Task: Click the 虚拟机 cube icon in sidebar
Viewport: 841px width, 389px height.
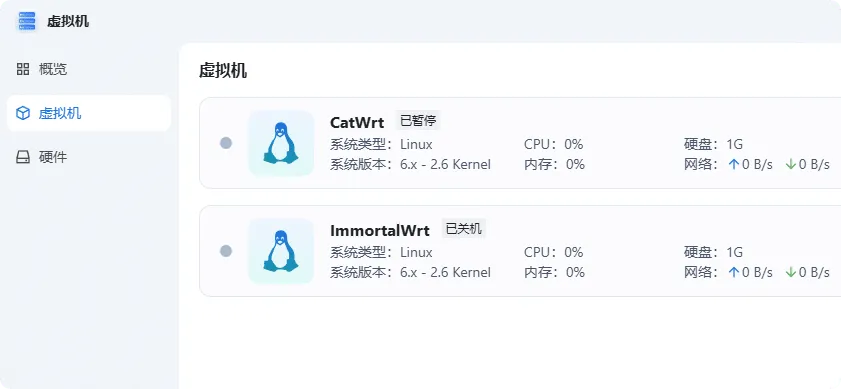Action: pyautogui.click(x=23, y=113)
